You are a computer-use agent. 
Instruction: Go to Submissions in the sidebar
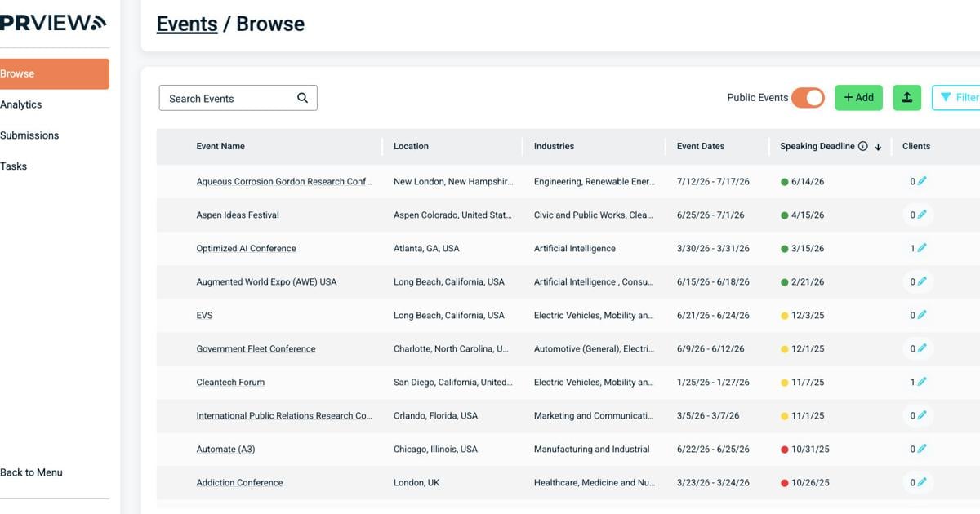[29, 135]
